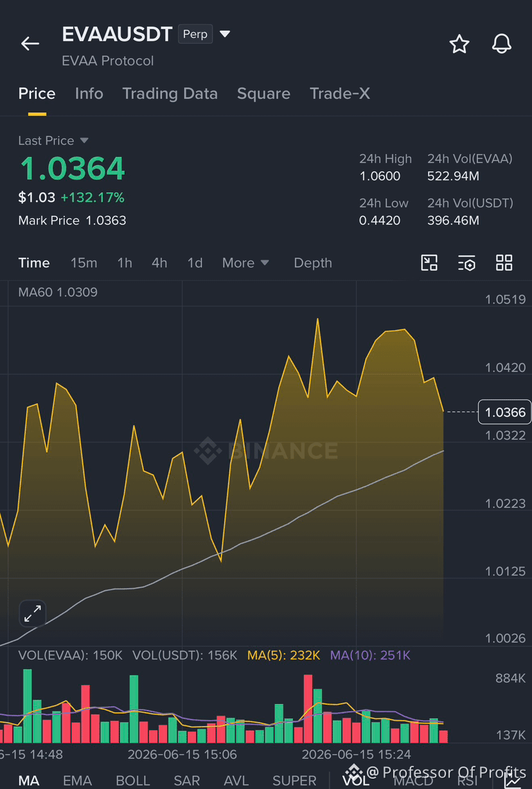Open price alerts via bell icon
The height and width of the screenshot is (789, 532).
[x=501, y=44]
